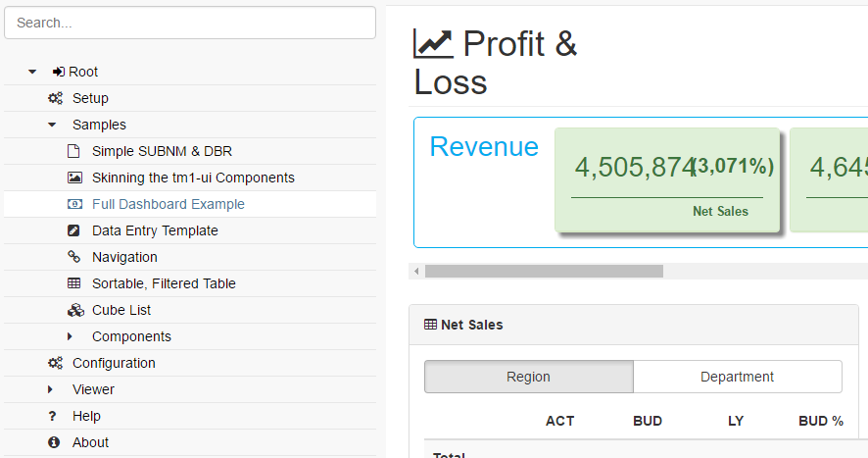Select the Region toggle button
The width and height of the screenshot is (868, 458).
point(529,377)
